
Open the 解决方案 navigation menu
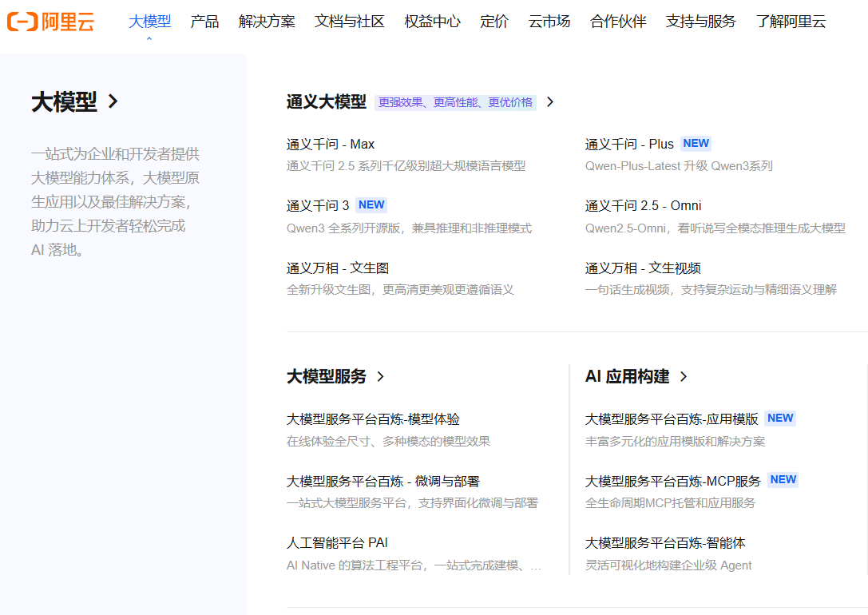click(x=267, y=22)
